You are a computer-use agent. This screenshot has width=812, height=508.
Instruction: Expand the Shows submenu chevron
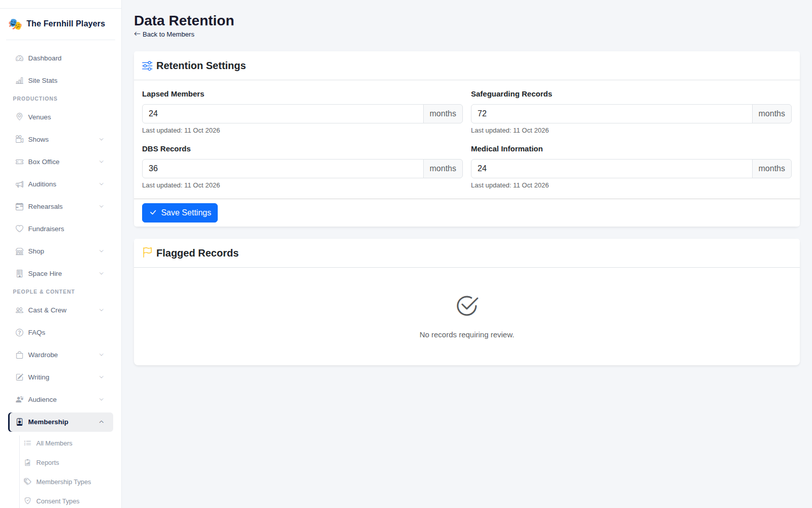[101, 140]
